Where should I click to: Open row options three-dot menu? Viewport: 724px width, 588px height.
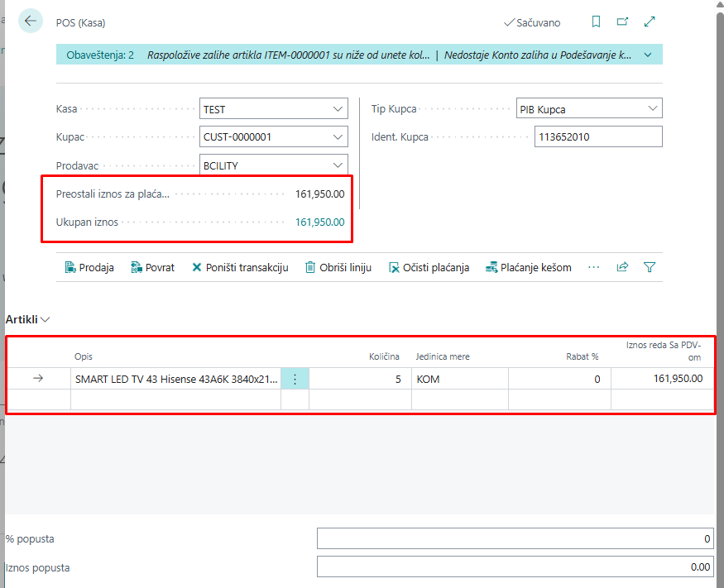[x=295, y=379]
